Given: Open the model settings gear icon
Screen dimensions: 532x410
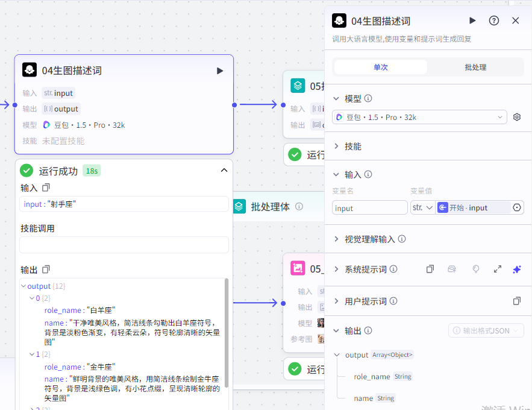Looking at the screenshot, I should (517, 117).
